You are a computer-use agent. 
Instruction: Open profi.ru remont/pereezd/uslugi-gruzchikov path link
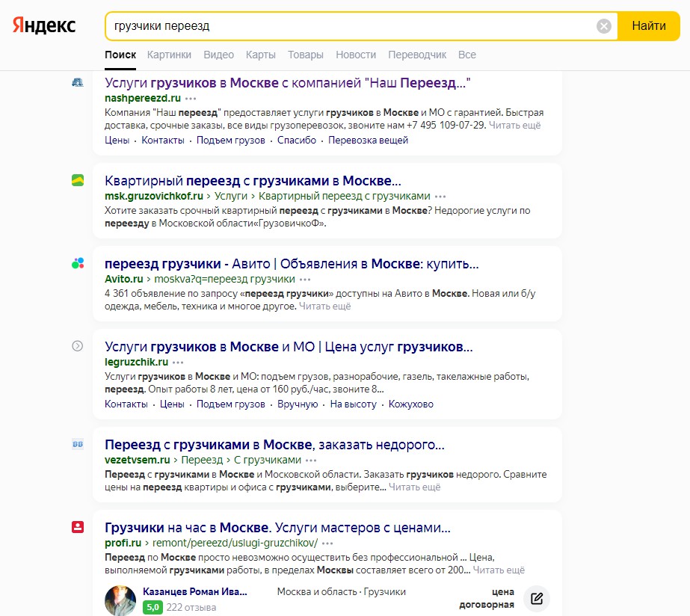(235, 543)
